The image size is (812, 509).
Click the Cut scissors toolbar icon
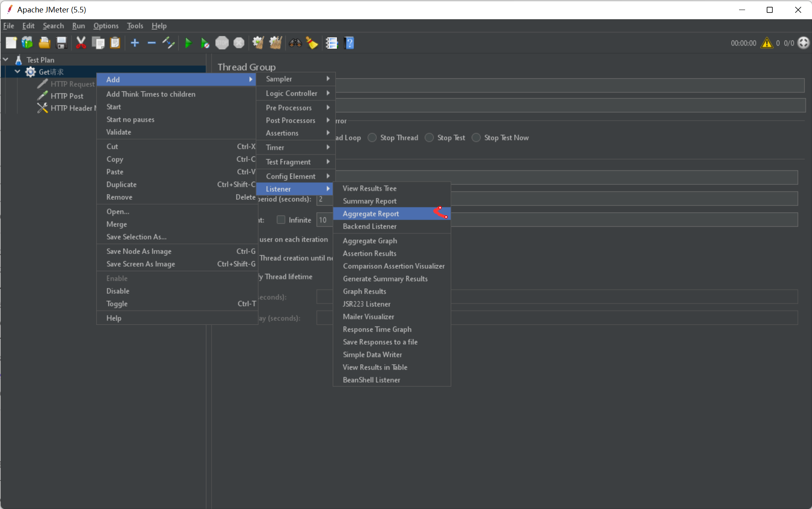click(81, 43)
